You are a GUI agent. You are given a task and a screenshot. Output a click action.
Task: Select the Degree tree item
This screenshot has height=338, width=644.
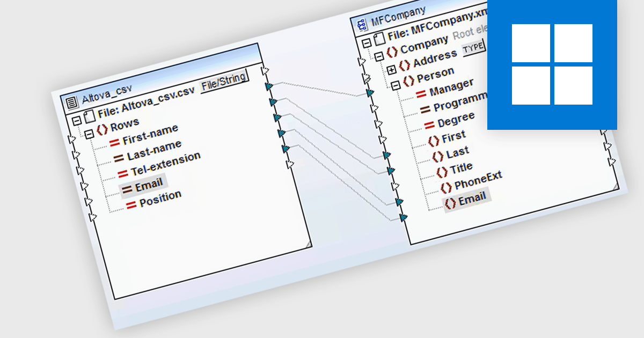coord(457,117)
